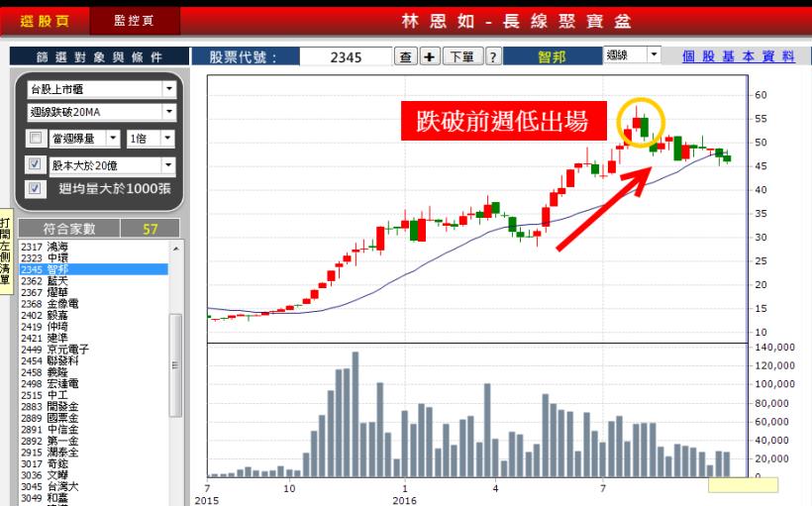Switch to the 選股頁 tab

point(45,21)
